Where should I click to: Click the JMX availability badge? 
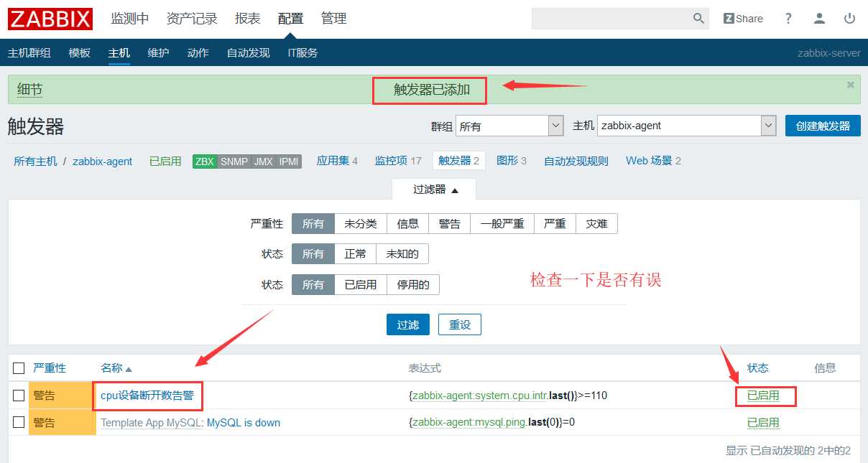[x=264, y=162]
